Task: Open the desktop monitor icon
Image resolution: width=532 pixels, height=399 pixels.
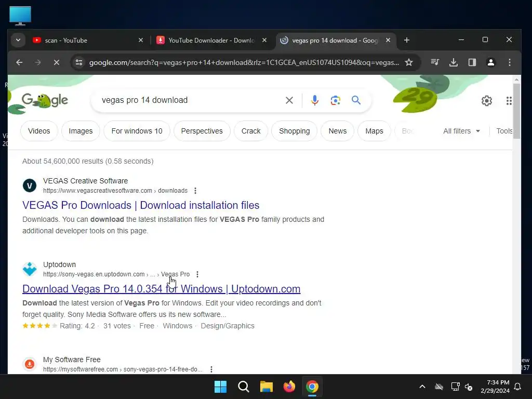Action: coord(20,16)
